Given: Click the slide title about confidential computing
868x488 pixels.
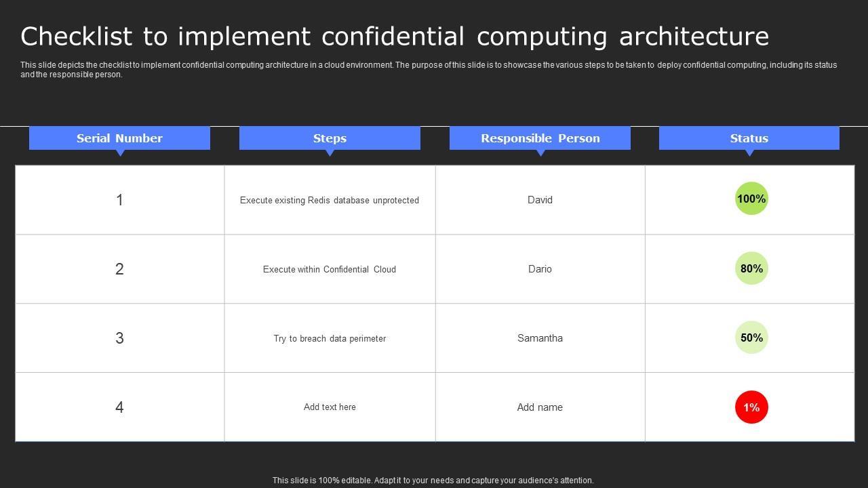Looking at the screenshot, I should tap(395, 36).
